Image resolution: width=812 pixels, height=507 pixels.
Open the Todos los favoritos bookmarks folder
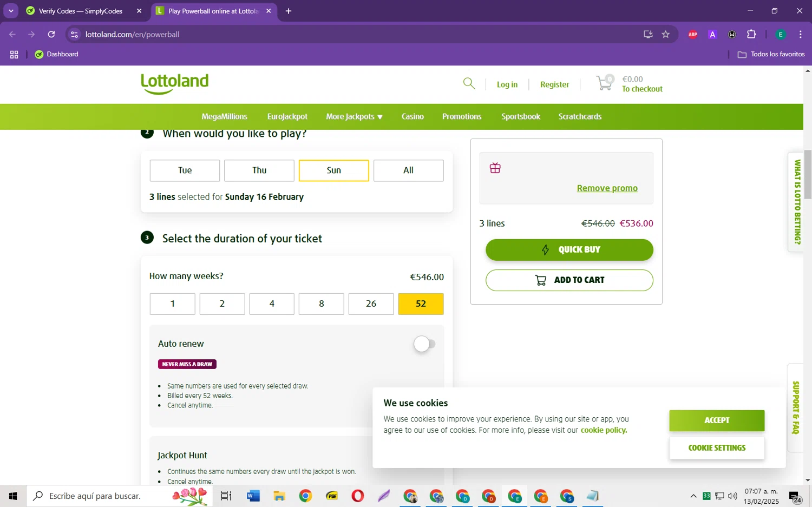tap(771, 54)
